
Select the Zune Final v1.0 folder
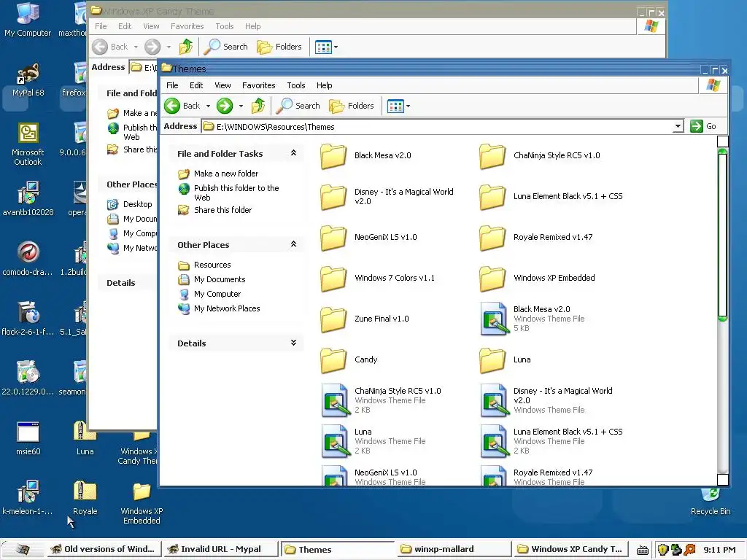[x=365, y=319]
